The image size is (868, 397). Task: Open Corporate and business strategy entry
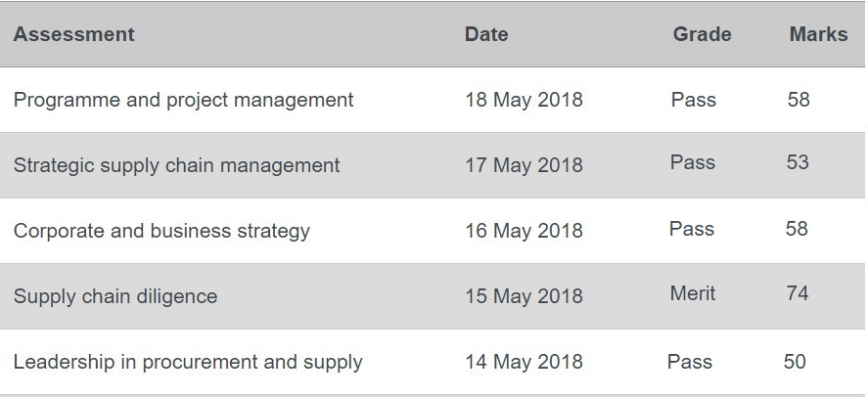coord(161,231)
